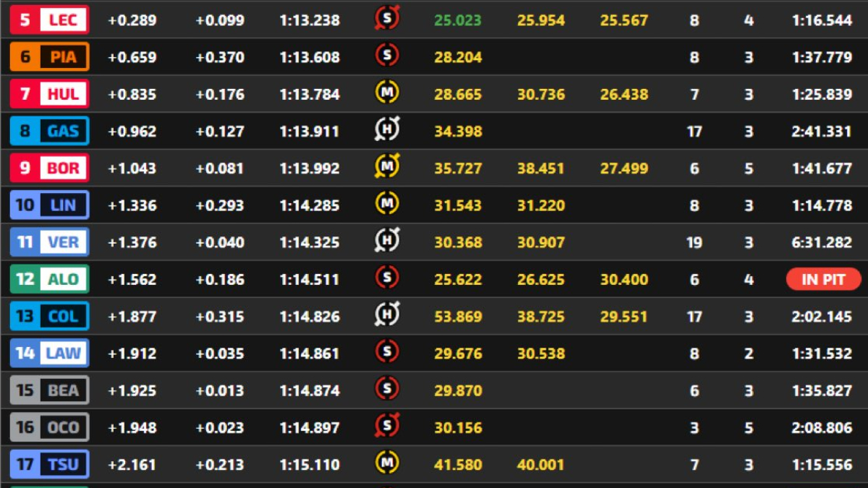Viewport: 868px width, 488px height.
Task: Open the PIA driver badge
Action: click(49, 57)
